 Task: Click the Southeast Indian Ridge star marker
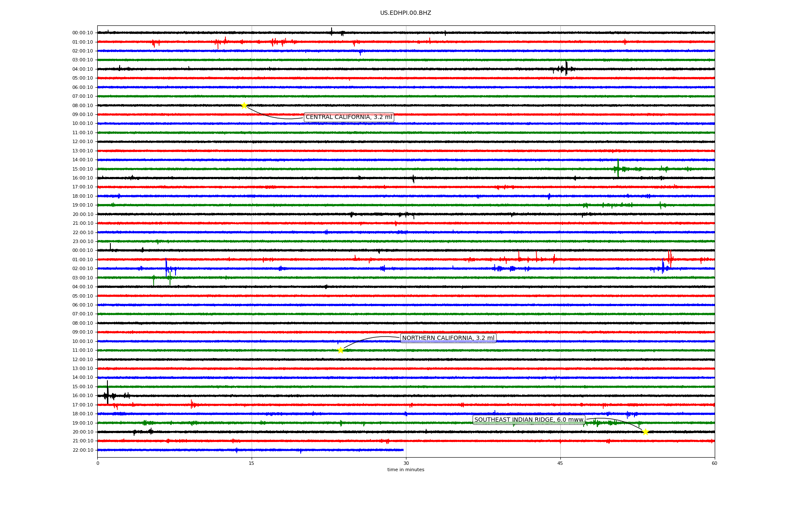tap(645, 432)
